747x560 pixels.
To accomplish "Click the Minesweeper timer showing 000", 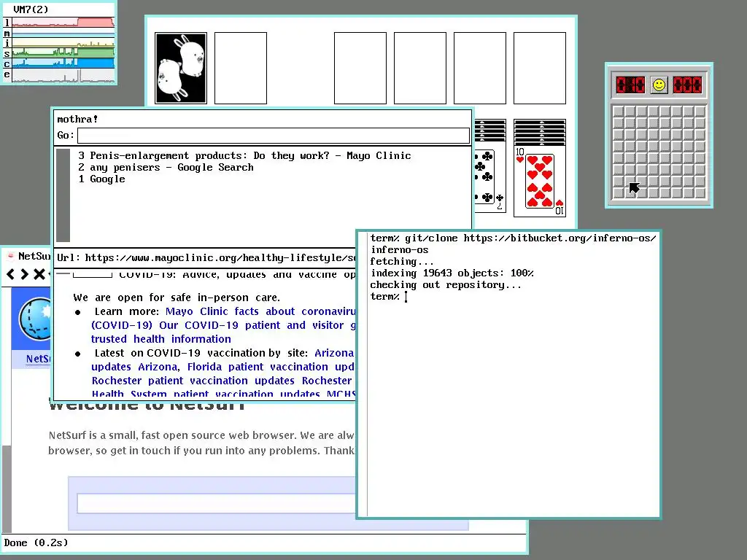I will pos(687,85).
